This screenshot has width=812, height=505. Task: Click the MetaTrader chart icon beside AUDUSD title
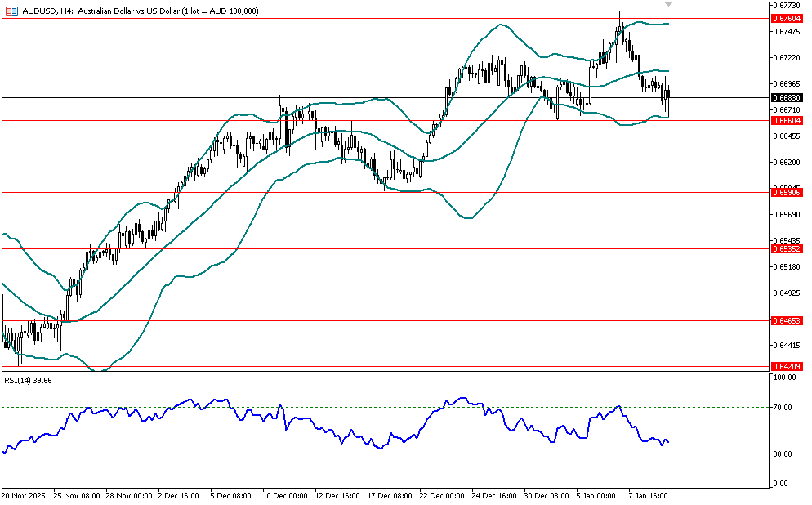pyautogui.click(x=11, y=11)
